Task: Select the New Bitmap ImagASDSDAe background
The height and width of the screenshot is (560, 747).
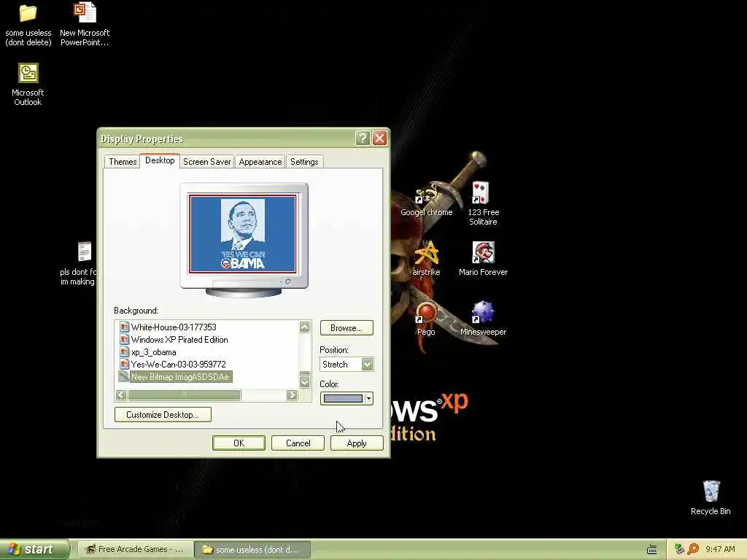Action: click(x=180, y=377)
